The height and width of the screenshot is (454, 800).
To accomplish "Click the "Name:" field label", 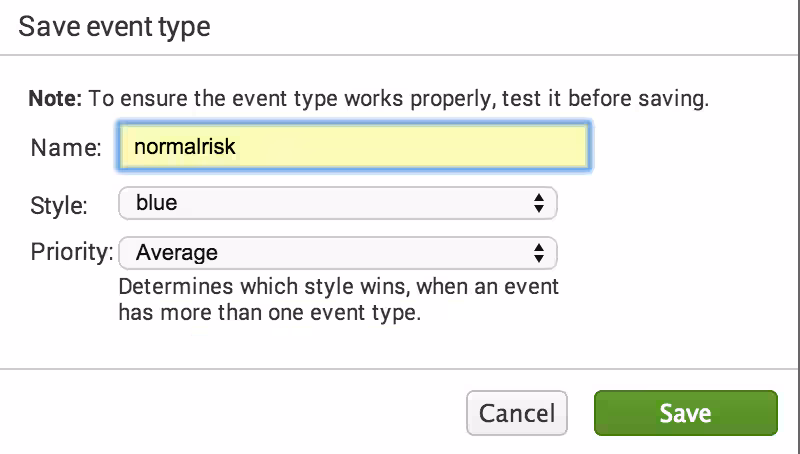I will pos(67,149).
